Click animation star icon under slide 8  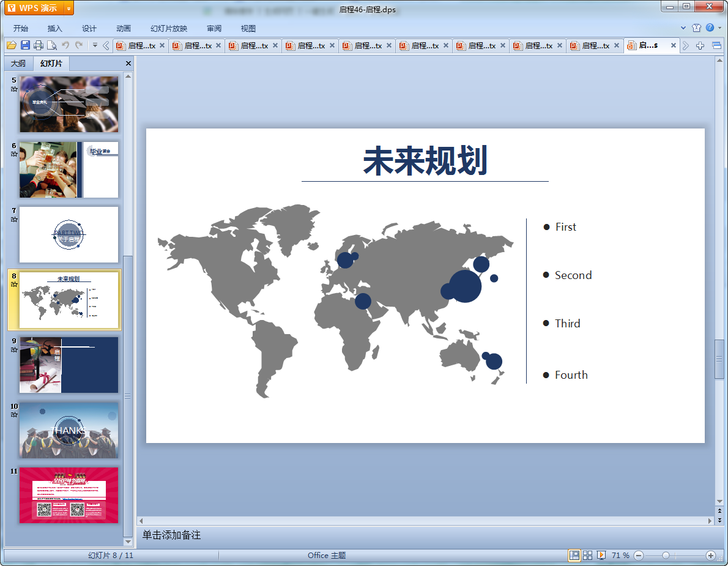tap(14, 284)
